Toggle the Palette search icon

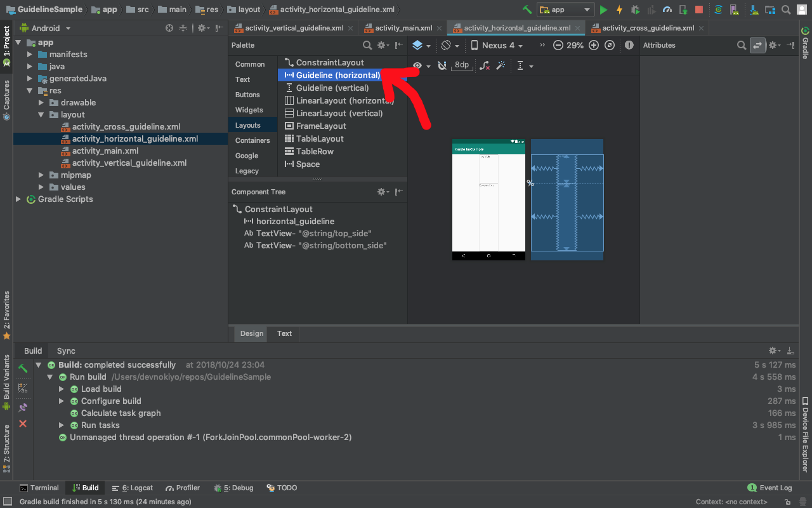tap(367, 45)
